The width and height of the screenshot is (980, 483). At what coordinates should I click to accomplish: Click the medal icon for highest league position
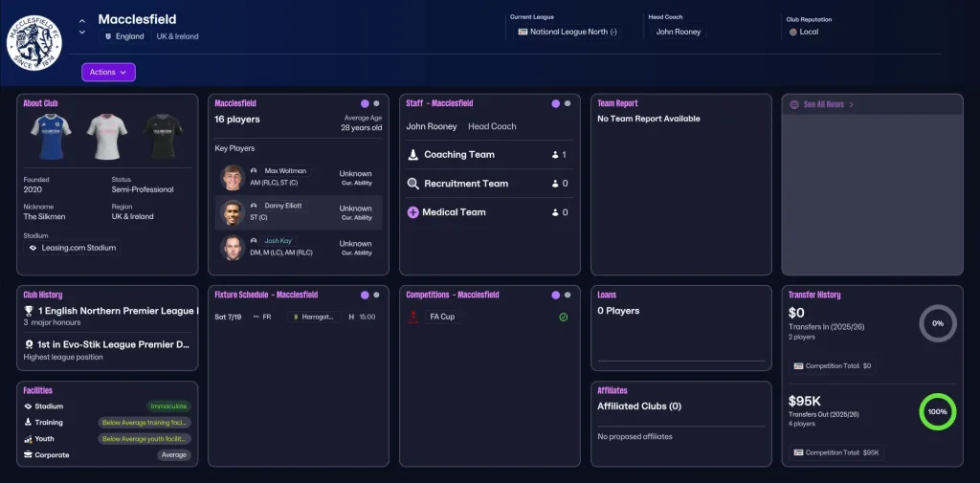click(x=29, y=344)
